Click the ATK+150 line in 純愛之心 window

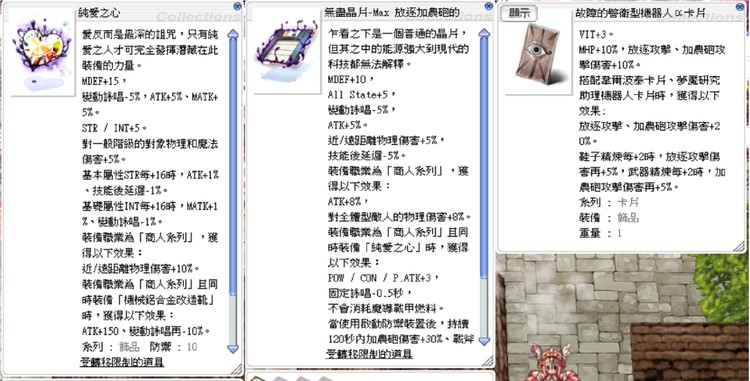(146, 331)
